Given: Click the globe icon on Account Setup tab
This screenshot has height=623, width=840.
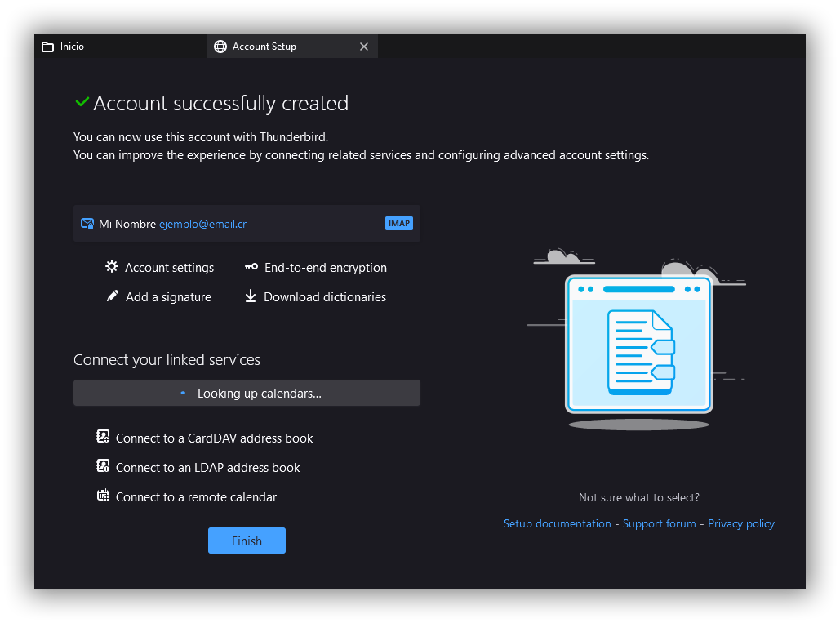Looking at the screenshot, I should click(x=220, y=47).
